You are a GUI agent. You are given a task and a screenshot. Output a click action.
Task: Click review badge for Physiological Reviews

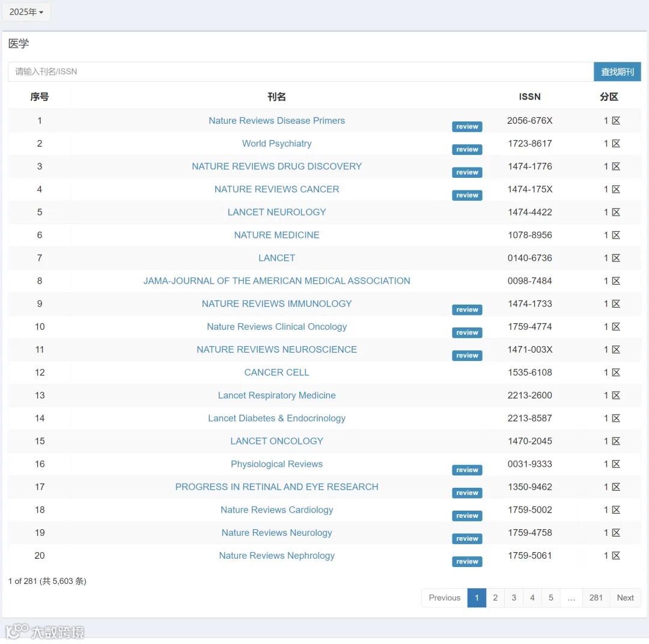pos(467,470)
